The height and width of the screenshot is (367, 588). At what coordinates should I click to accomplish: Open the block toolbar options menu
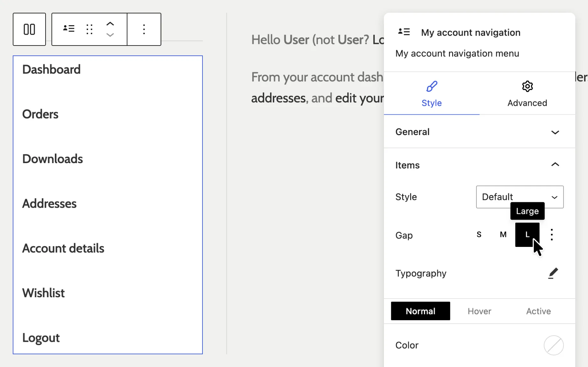(x=144, y=29)
